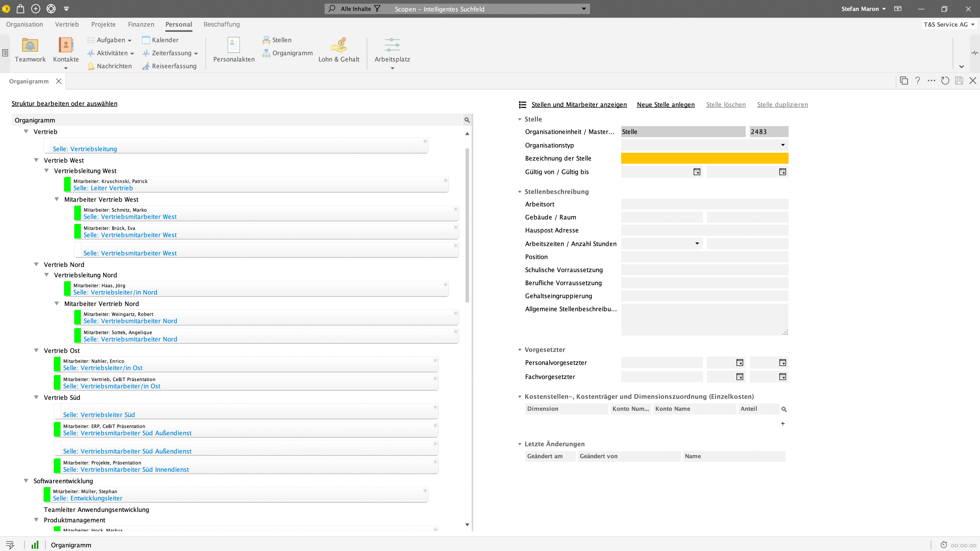
Task: Click Stelle duplizieren button
Action: point(783,104)
